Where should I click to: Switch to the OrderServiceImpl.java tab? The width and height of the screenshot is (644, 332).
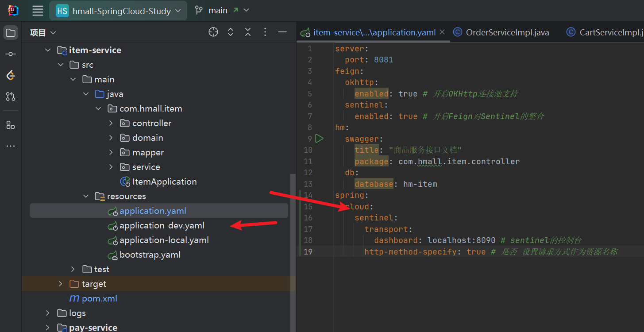[507, 32]
